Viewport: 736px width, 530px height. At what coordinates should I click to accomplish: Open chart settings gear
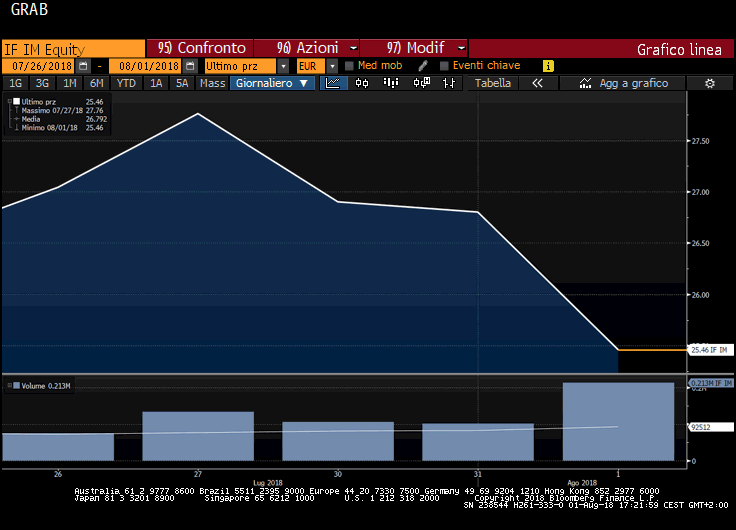[x=710, y=84]
